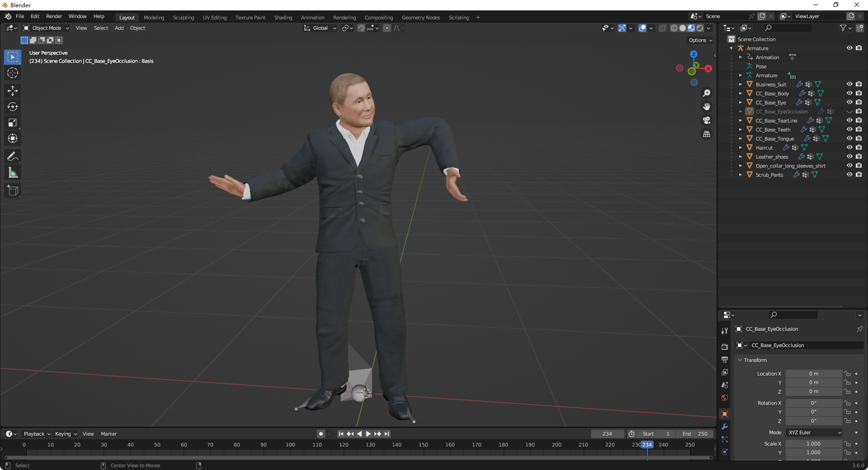Pick the Annotate tool

tap(13, 157)
